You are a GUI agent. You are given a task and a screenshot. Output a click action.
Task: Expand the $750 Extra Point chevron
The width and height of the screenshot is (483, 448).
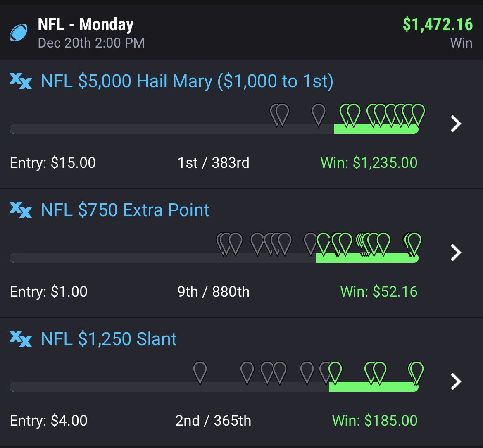pyautogui.click(x=456, y=253)
